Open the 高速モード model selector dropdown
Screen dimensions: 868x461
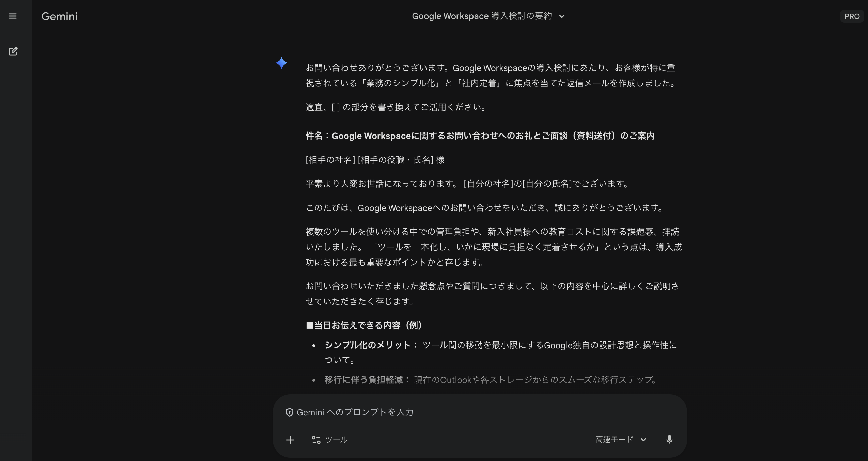click(x=620, y=439)
